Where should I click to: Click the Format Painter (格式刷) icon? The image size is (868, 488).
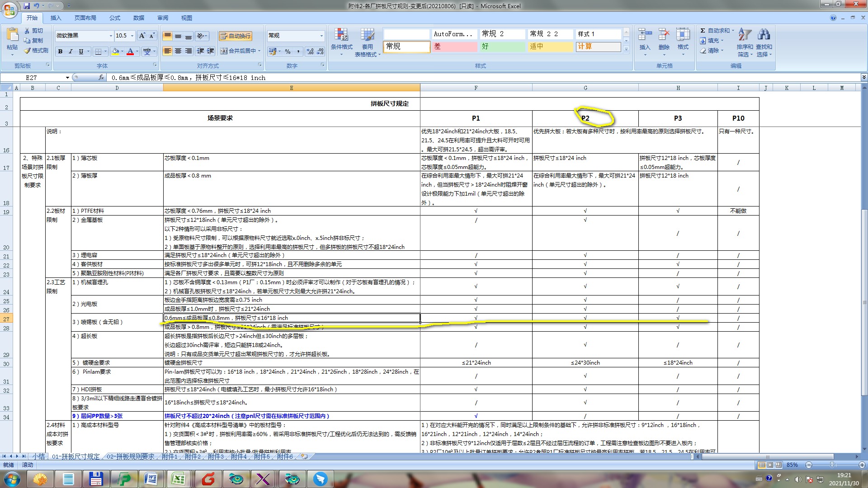tap(28, 51)
